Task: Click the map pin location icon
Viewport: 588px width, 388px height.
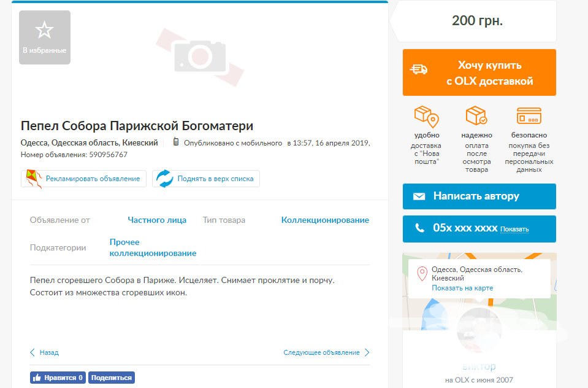Action: [x=421, y=274]
